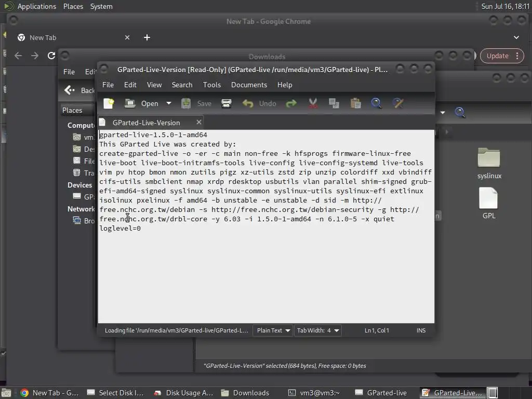Switch to Select Disk Image taskbar window
The height and width of the screenshot is (399, 532).
pos(115,393)
